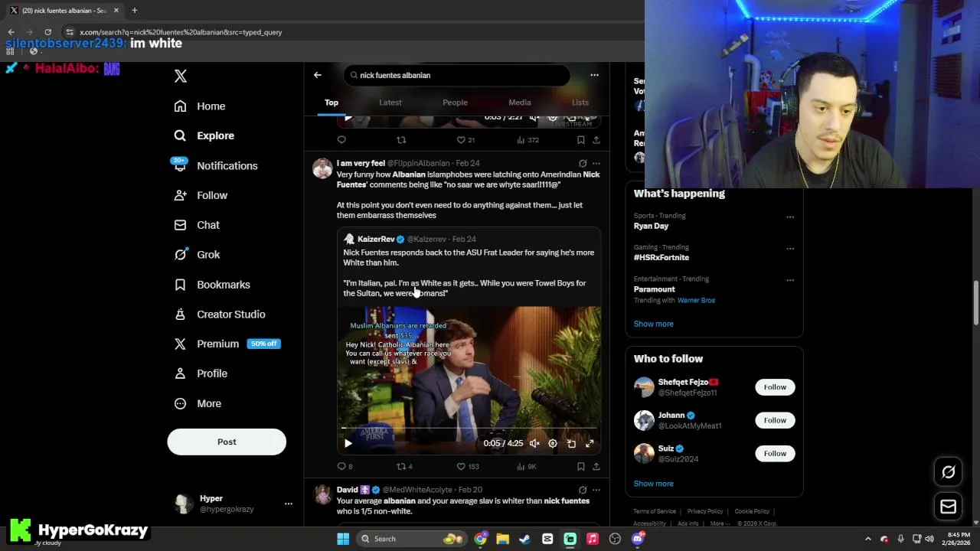Click Show more under What's happening
The width and height of the screenshot is (980, 551).
point(654,324)
